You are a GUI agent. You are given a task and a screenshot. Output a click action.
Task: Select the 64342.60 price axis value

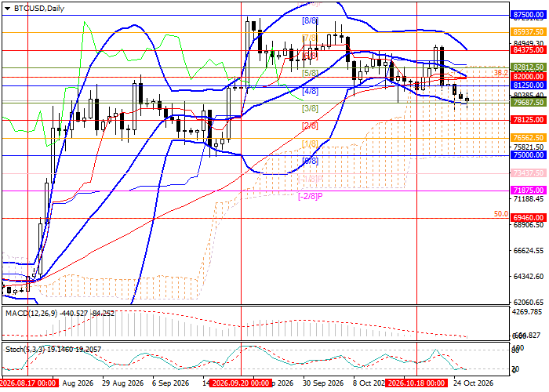point(529,277)
